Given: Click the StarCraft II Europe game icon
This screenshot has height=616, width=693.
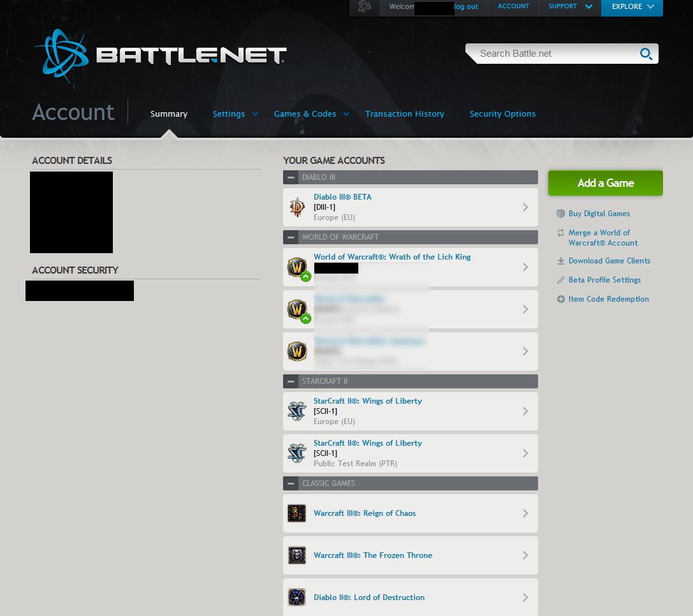Looking at the screenshot, I should [297, 411].
